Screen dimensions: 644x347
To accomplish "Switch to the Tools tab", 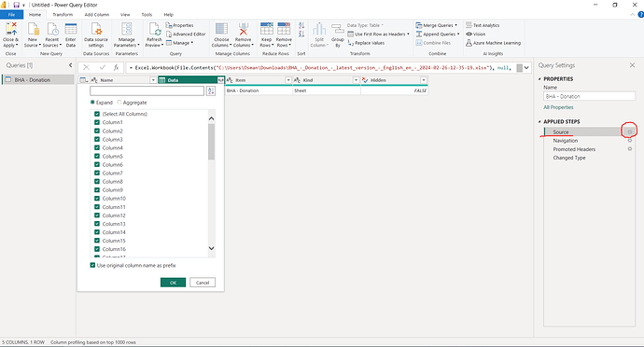I will (x=147, y=14).
